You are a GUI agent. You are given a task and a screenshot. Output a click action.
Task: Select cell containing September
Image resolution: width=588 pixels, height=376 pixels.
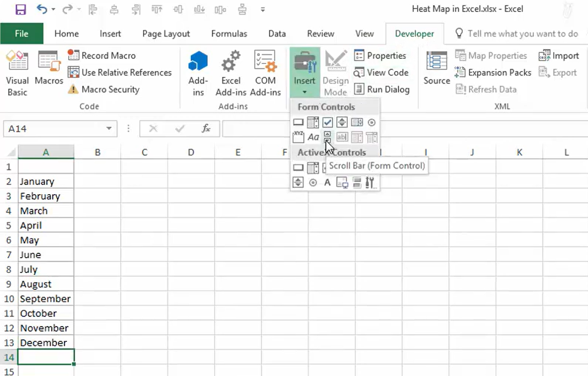46,299
